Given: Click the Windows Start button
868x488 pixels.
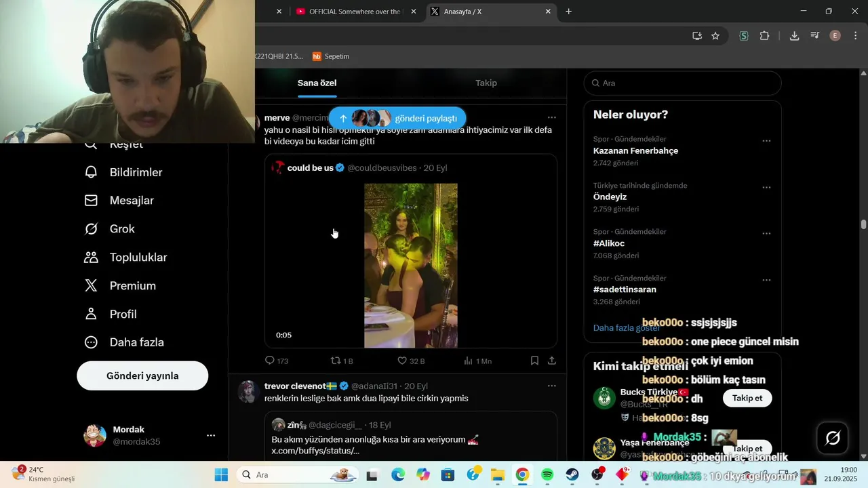Looking at the screenshot, I should [221, 475].
